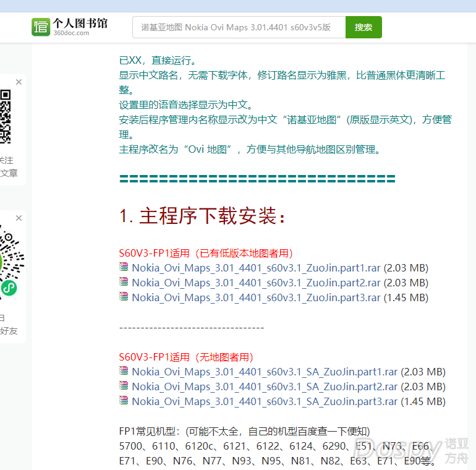Click rar icon beside ZuoJin.part2.rar

(x=124, y=281)
